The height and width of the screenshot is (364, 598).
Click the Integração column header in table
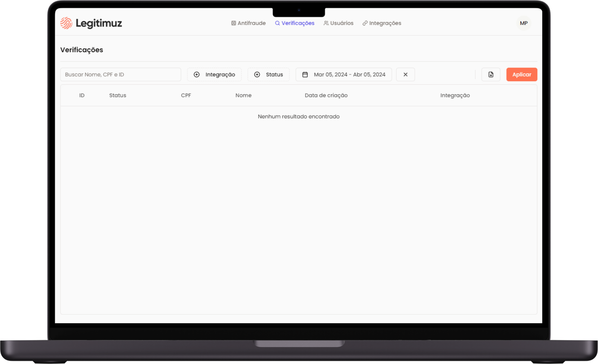coord(455,95)
